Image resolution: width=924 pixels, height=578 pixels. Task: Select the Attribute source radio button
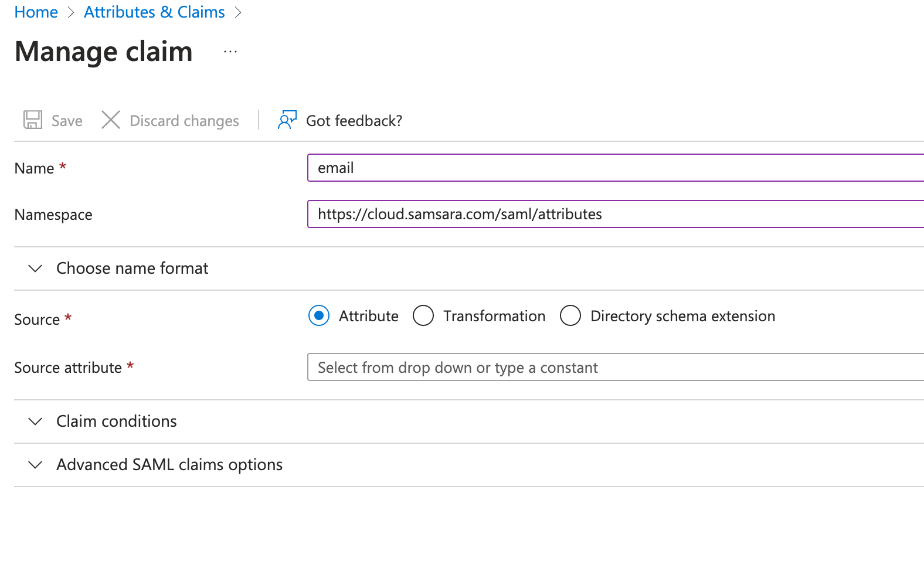[319, 316]
